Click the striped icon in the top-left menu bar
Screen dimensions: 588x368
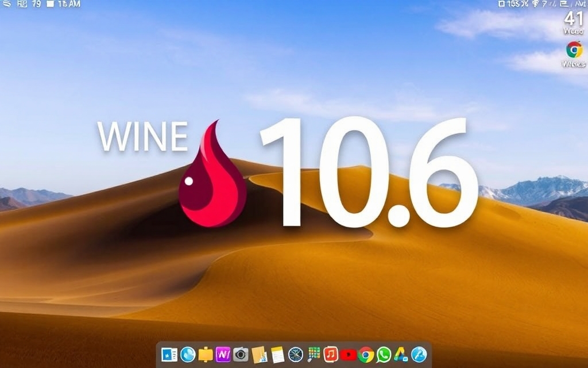(6, 4)
